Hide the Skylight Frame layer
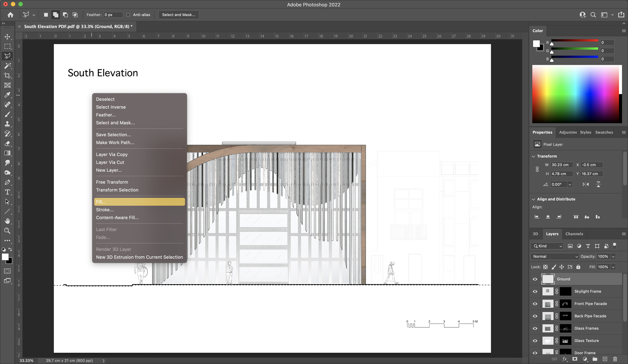The width and height of the screenshot is (628, 364). (x=535, y=292)
